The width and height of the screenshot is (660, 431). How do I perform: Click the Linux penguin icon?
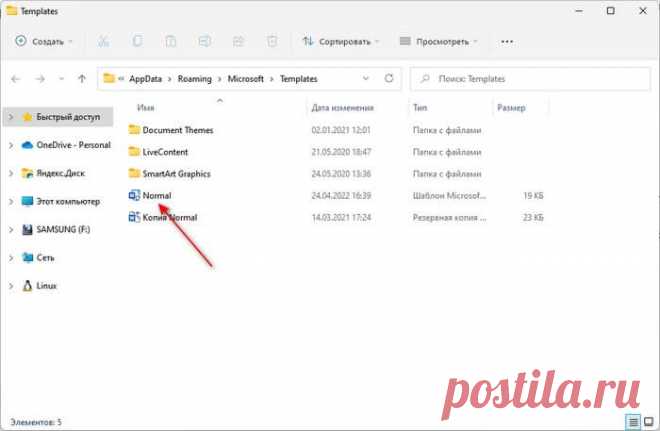27,286
